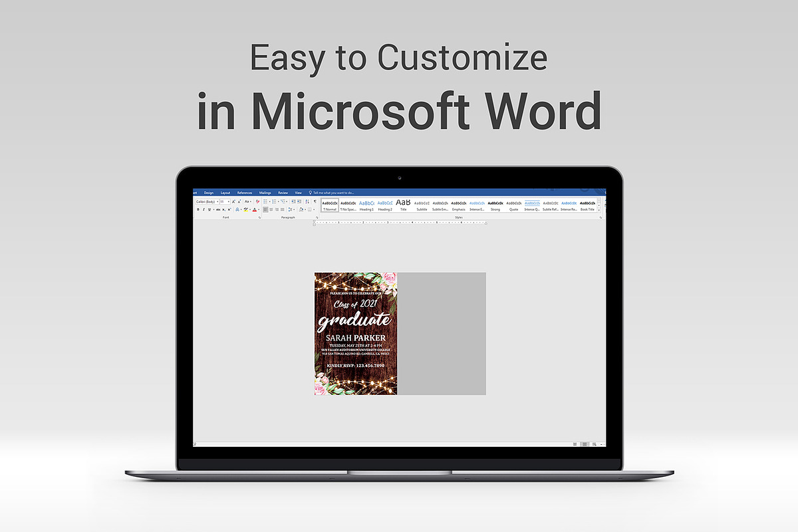798x532 pixels.
Task: Click the Sort A-Z icon
Action: click(307, 201)
